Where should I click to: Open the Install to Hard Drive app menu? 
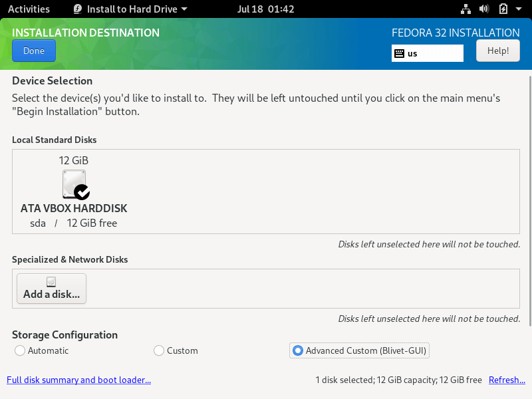pos(130,9)
